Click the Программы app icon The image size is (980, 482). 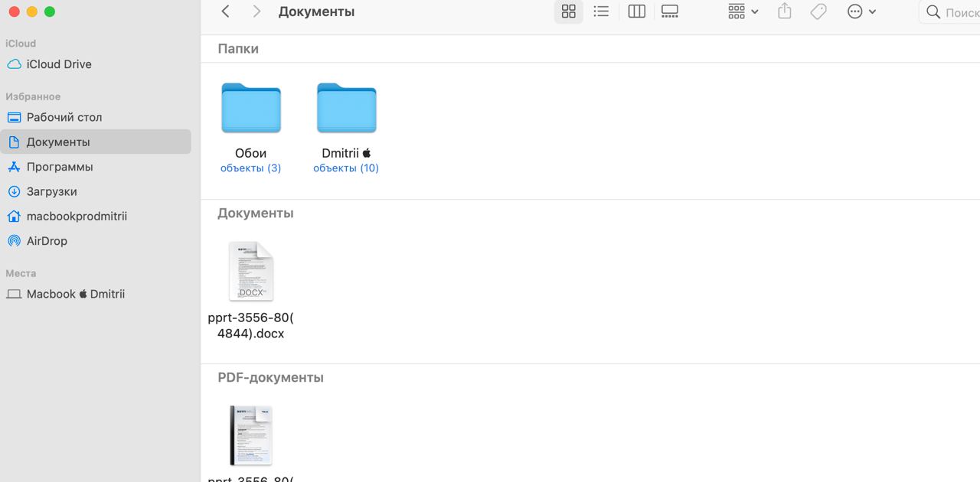pyautogui.click(x=14, y=167)
